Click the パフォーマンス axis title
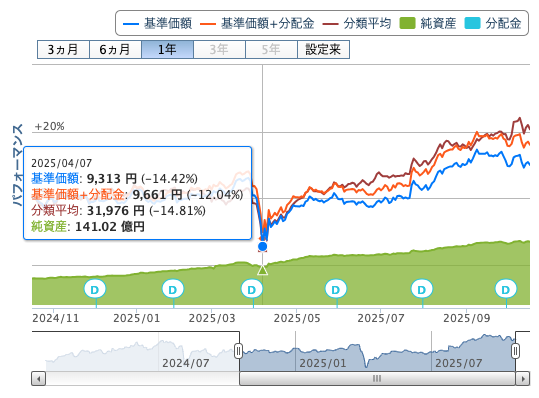 click(x=18, y=165)
